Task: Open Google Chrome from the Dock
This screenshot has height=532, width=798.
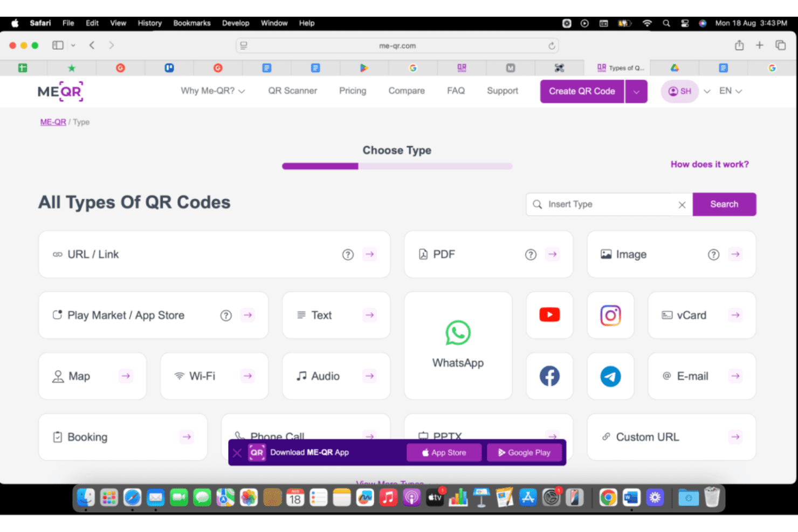Action: [608, 498]
